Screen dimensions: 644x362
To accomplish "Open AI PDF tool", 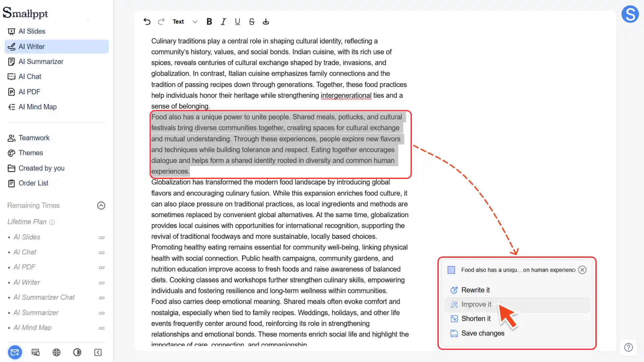I will tap(56, 92).
